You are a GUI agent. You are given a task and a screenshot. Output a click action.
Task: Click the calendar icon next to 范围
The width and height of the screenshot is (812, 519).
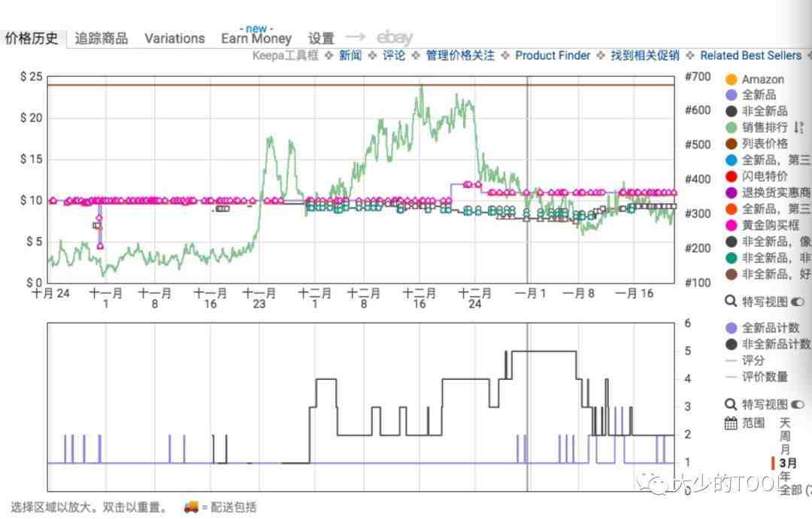pos(730,423)
